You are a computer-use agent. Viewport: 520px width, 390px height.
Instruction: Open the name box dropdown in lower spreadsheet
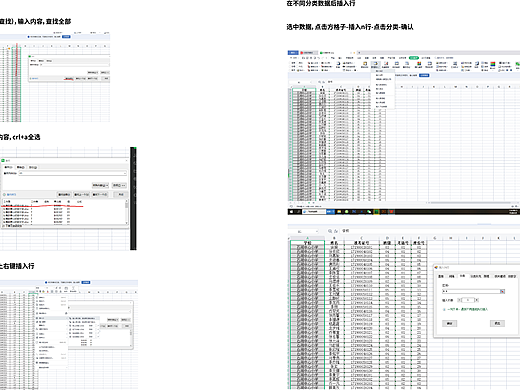click(316, 231)
